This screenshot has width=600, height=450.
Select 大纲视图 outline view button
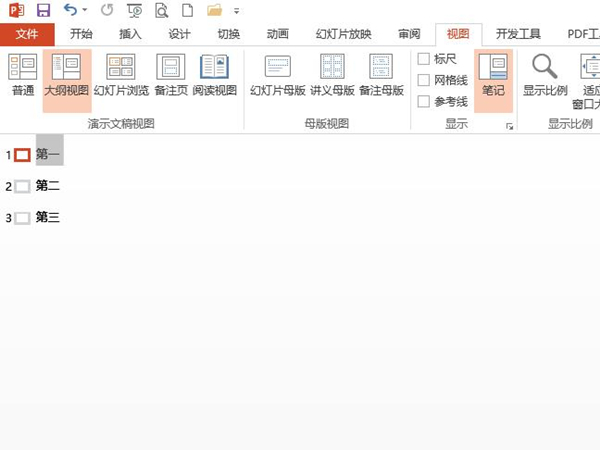(66, 76)
